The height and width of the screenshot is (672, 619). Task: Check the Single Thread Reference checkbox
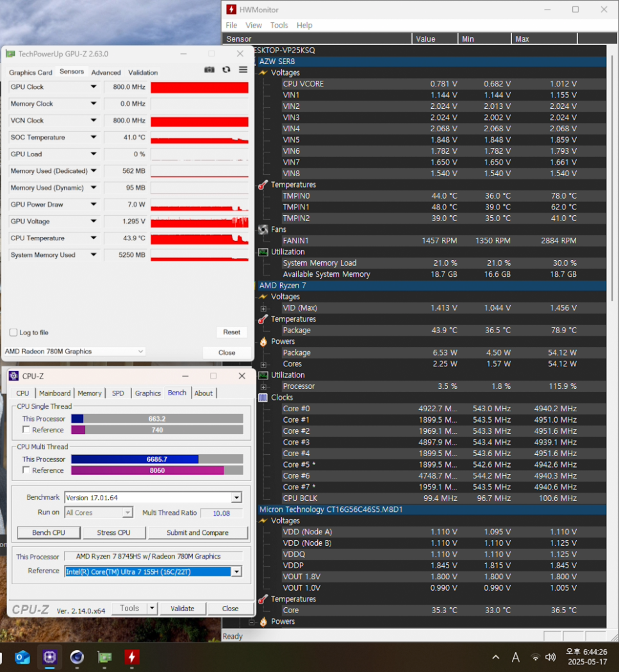click(26, 429)
